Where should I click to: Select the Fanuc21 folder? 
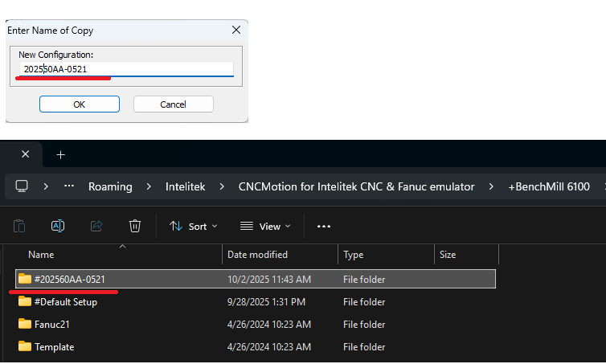click(x=53, y=325)
